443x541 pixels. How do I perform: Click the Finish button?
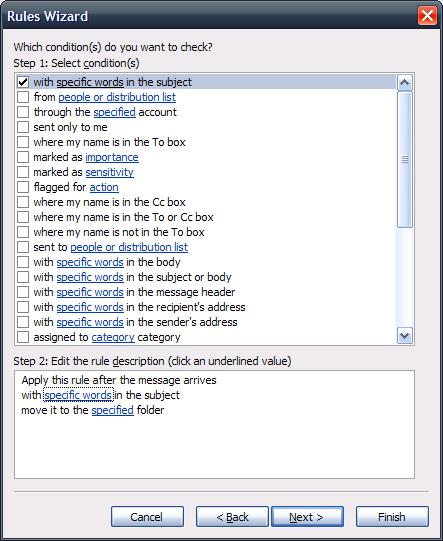[x=392, y=517]
